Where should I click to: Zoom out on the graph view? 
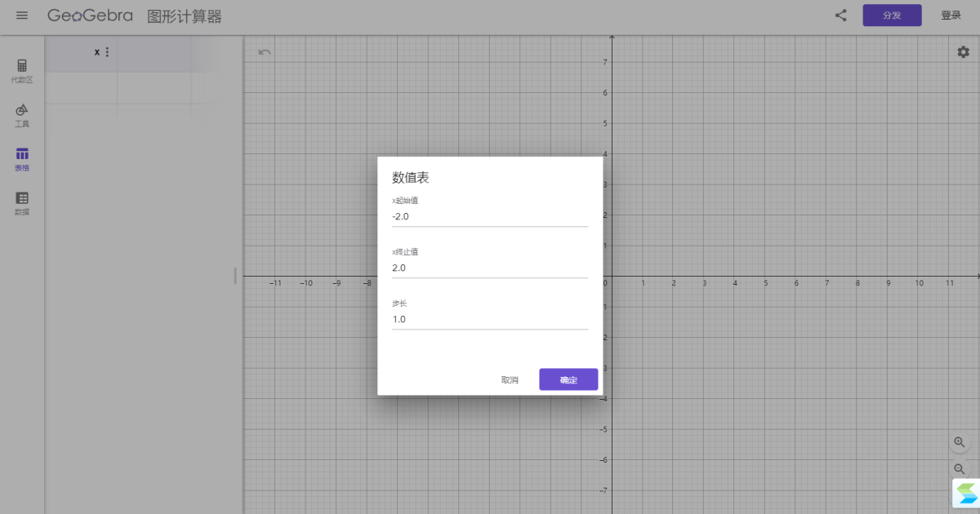[960, 468]
